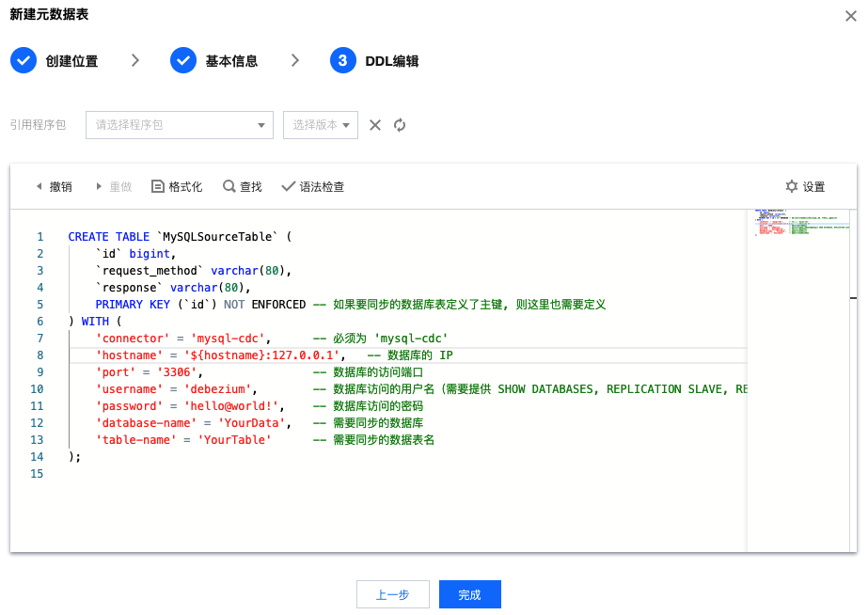Viewport: 868px width, 615px height.
Task: Click line number 15 in the gutter
Action: pos(37,474)
